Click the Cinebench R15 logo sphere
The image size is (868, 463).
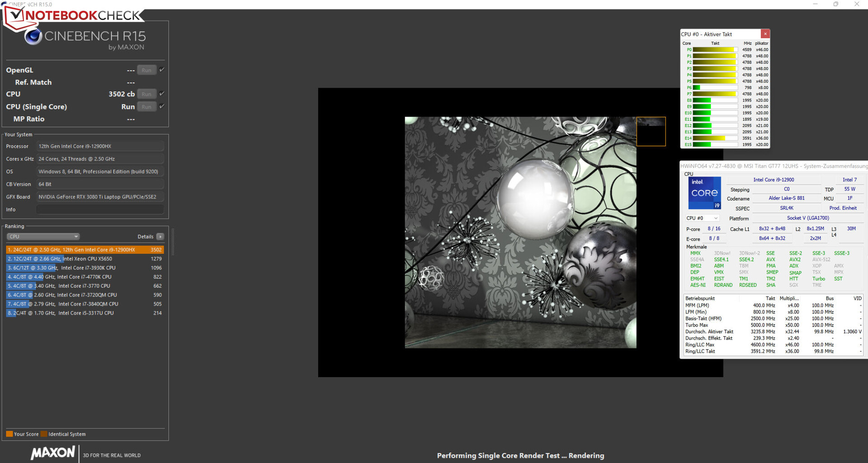click(33, 36)
